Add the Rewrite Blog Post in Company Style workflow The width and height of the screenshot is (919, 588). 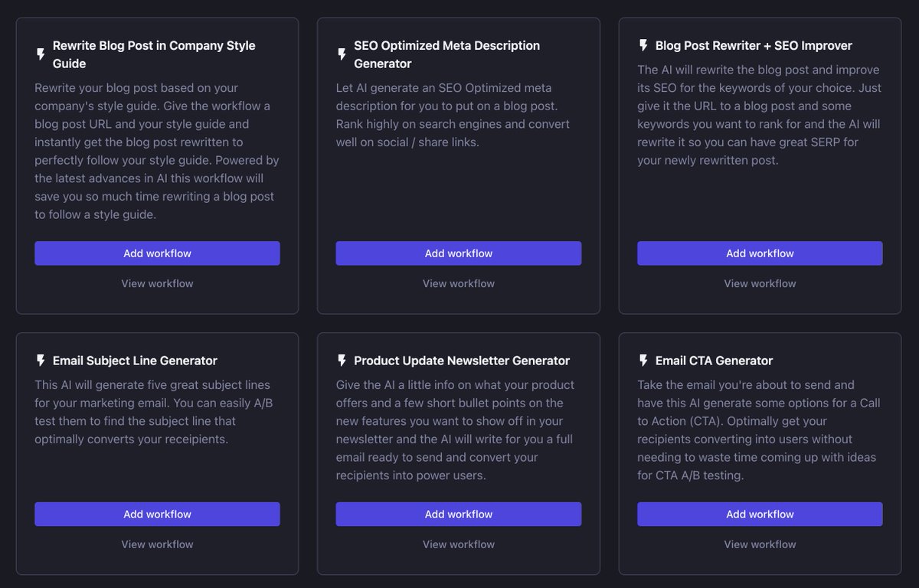(x=157, y=253)
